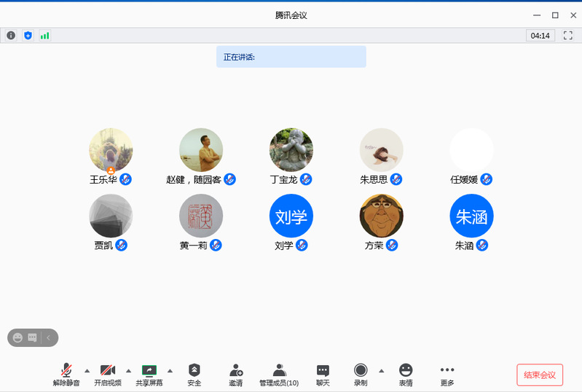
Task: Open 管理成员(10) member list
Action: tap(279, 375)
